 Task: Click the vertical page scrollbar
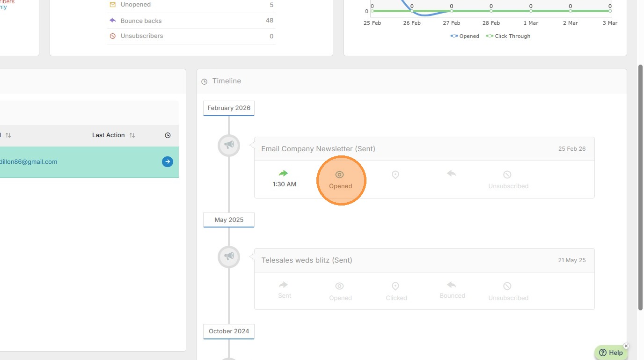(640, 187)
